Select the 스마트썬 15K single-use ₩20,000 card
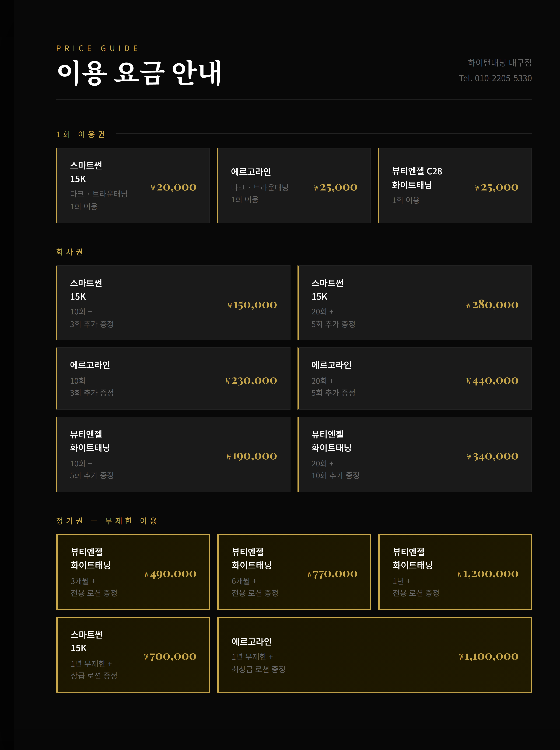This screenshot has height=750, width=560. (x=133, y=185)
